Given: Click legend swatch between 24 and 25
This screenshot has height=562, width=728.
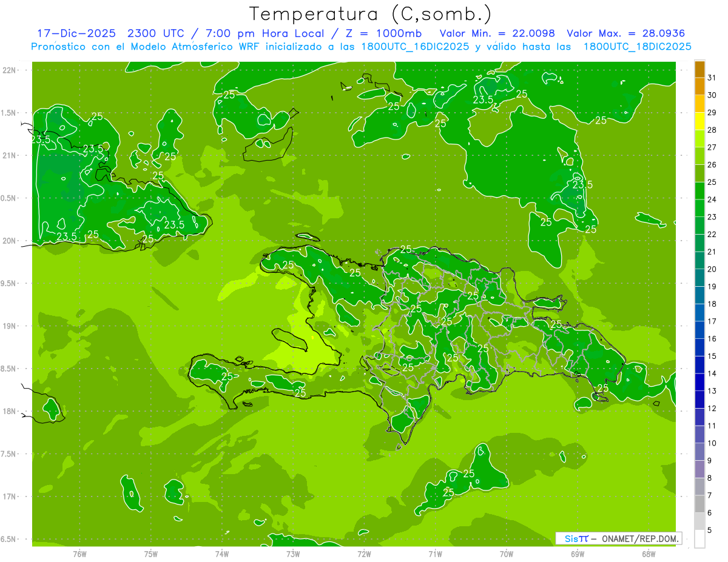Looking at the screenshot, I should [x=699, y=191].
